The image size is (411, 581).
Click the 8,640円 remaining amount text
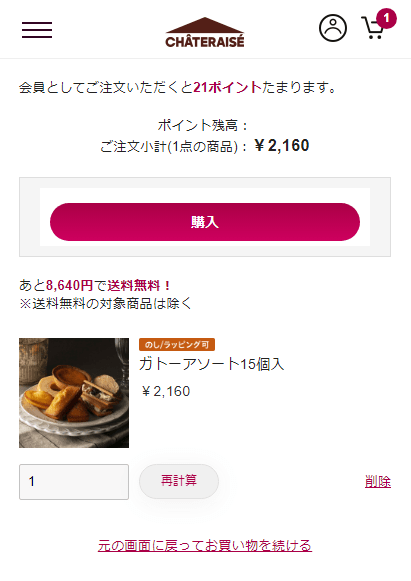(69, 285)
